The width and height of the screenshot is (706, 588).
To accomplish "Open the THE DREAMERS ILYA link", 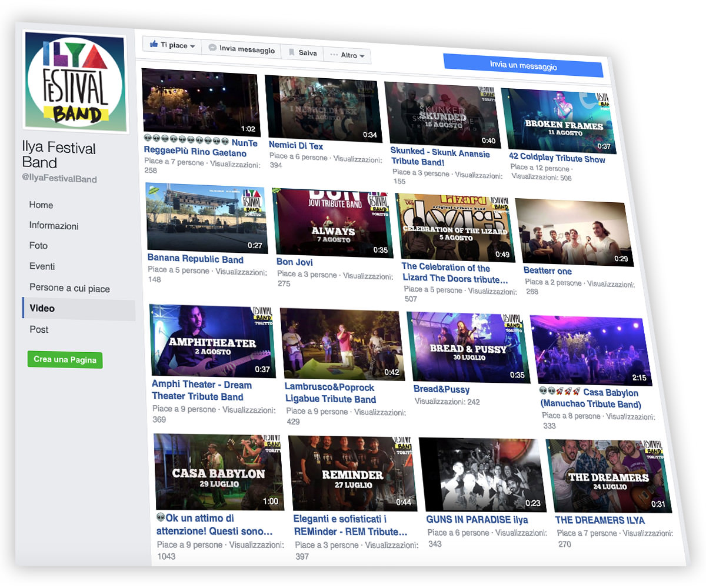I will [x=601, y=520].
